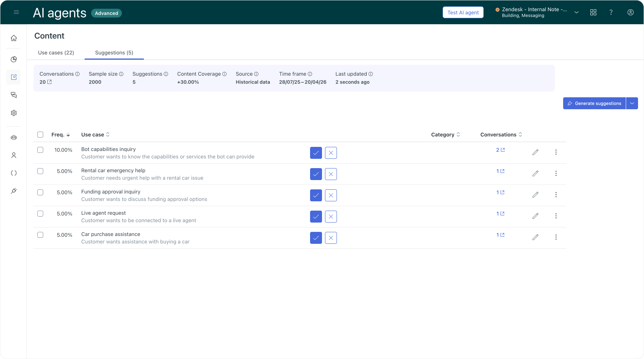This screenshot has height=359, width=644.
Task: Open the plug integrations sidebar icon
Action: coord(14,191)
